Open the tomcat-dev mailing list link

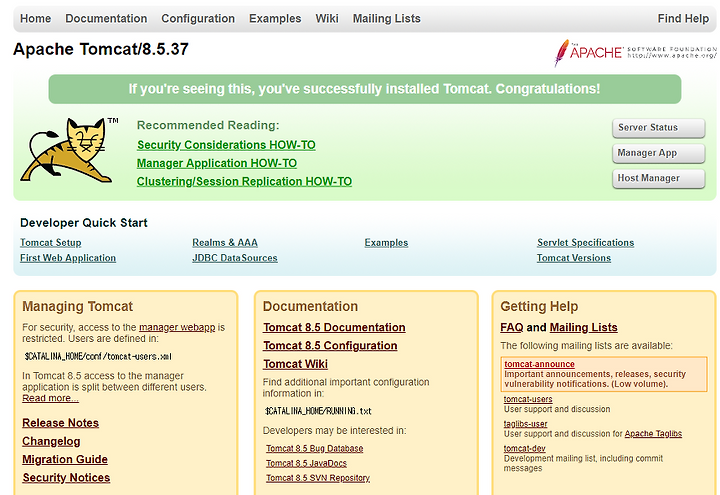click(x=524, y=449)
